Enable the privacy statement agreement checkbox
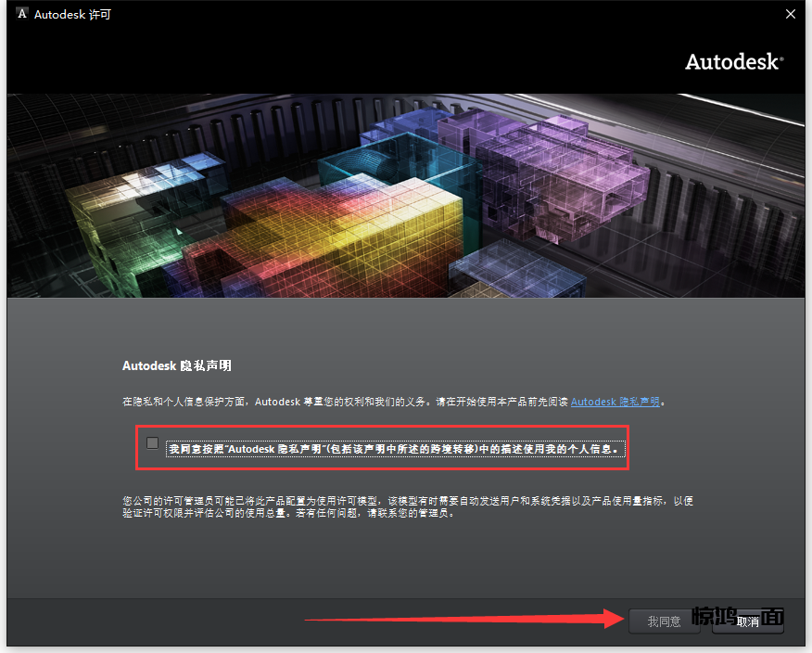 pos(153,443)
